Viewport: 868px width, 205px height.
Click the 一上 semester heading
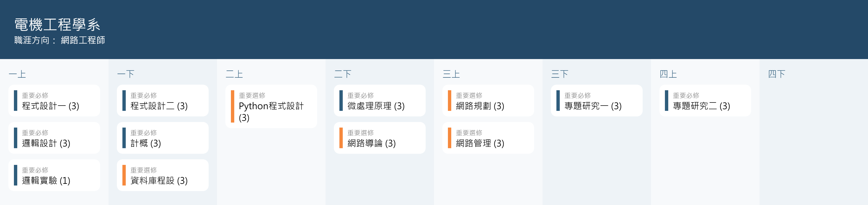click(17, 74)
